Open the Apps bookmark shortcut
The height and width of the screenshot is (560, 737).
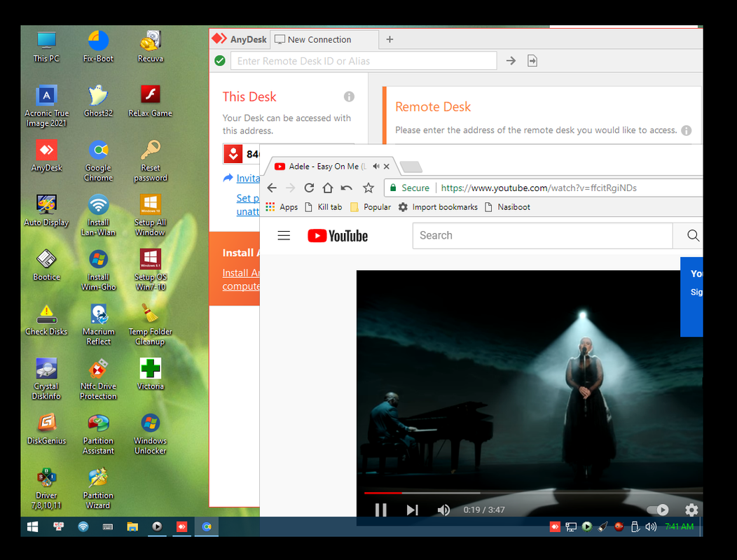pos(282,206)
